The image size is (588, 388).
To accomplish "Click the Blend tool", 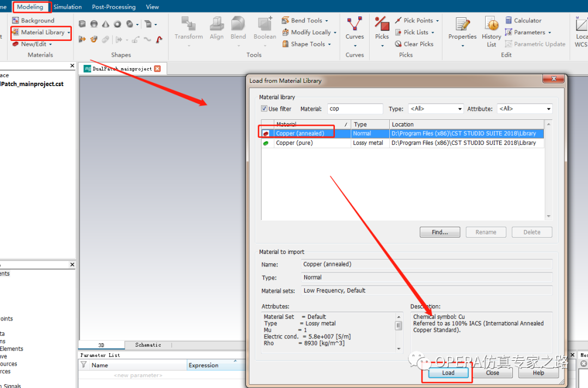I will coord(238,31).
